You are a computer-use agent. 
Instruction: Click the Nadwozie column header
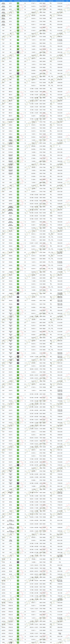[51, 1]
